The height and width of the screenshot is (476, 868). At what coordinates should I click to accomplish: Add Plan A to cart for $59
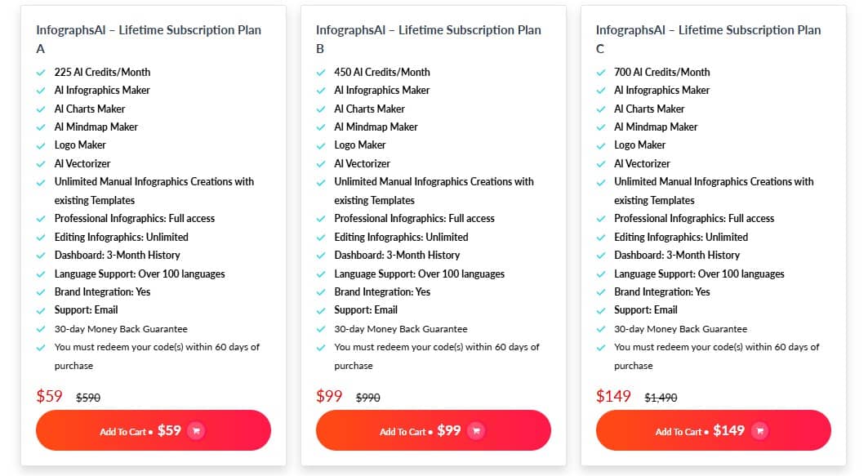(x=153, y=430)
